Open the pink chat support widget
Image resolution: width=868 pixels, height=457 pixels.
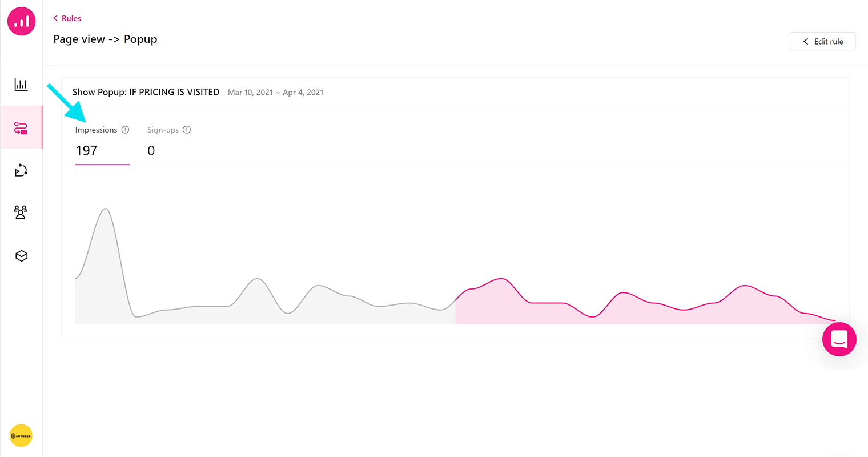pyautogui.click(x=839, y=339)
